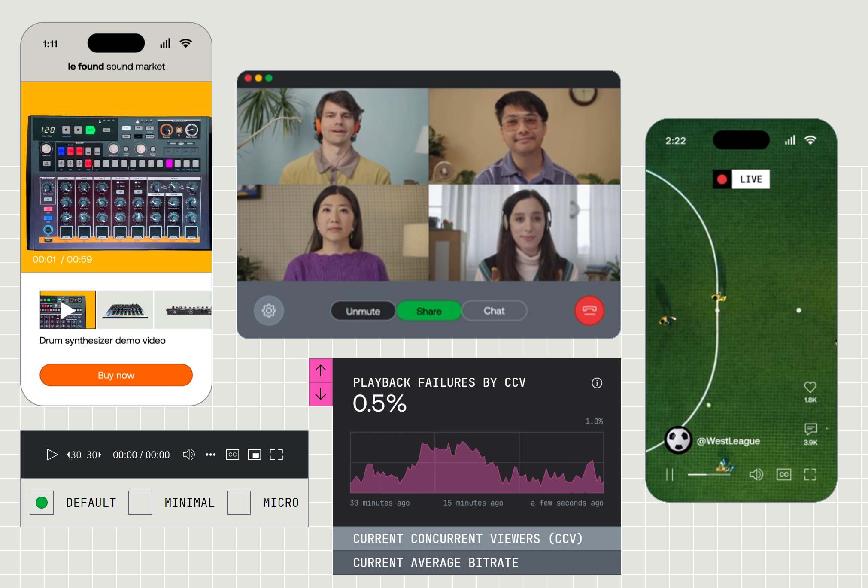
Task: Rewind 30 seconds in player
Action: tap(74, 455)
